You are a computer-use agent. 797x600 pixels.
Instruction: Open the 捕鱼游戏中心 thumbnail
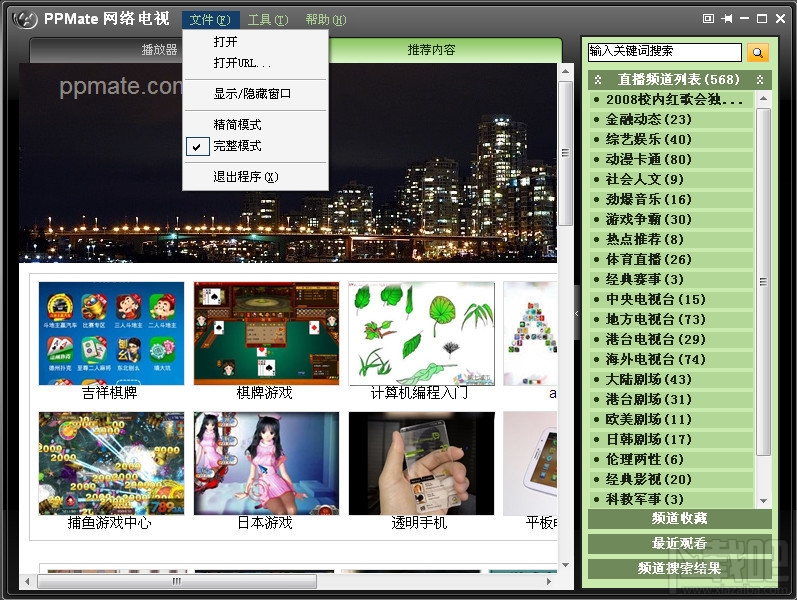[111, 463]
